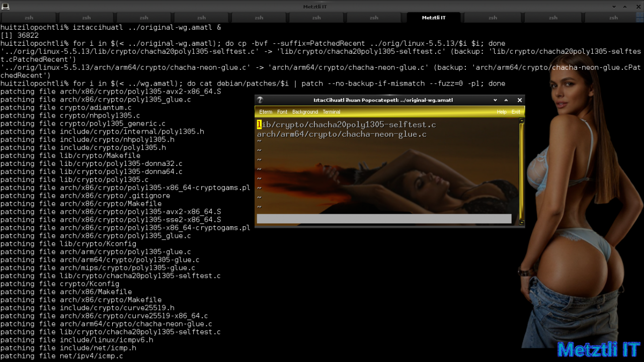
Task: Click the '[1] 36822' job line
Action: (20, 35)
